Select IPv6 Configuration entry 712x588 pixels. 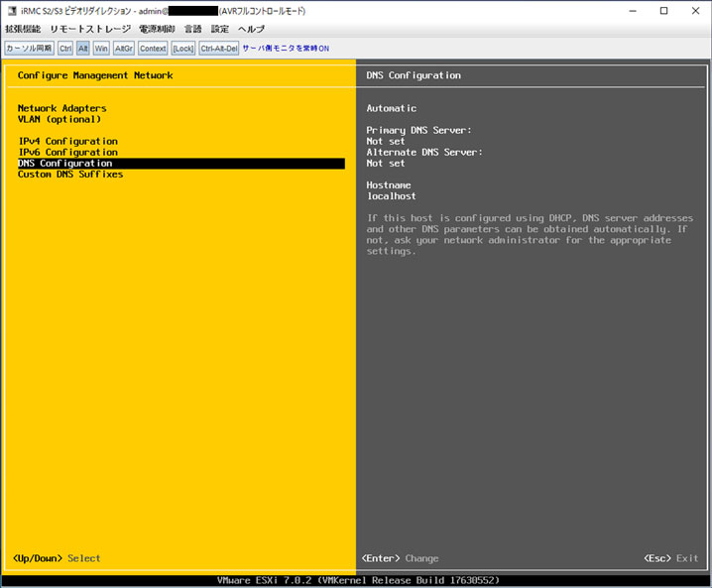(68, 152)
